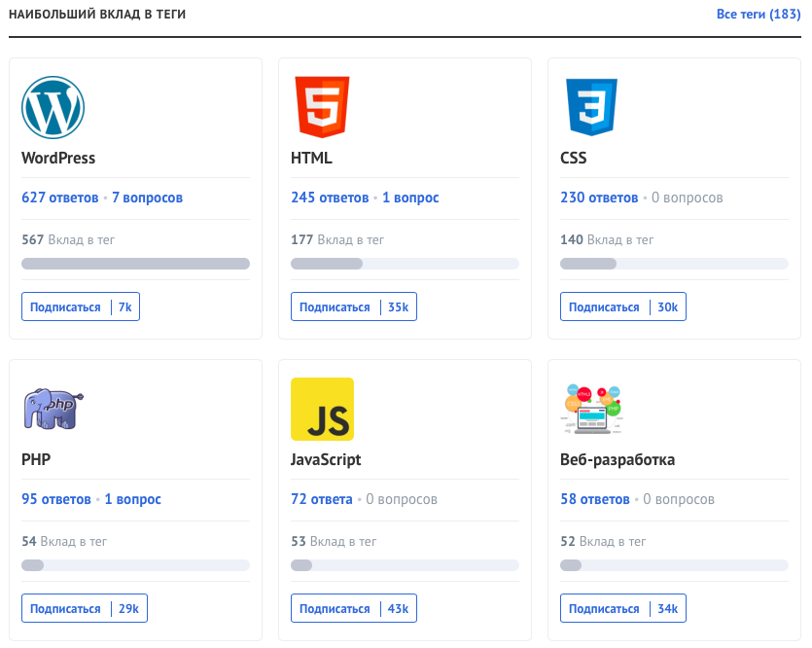Screen dimensions: 812x648
Task: Open the PHP tag title
Action: 36,459
